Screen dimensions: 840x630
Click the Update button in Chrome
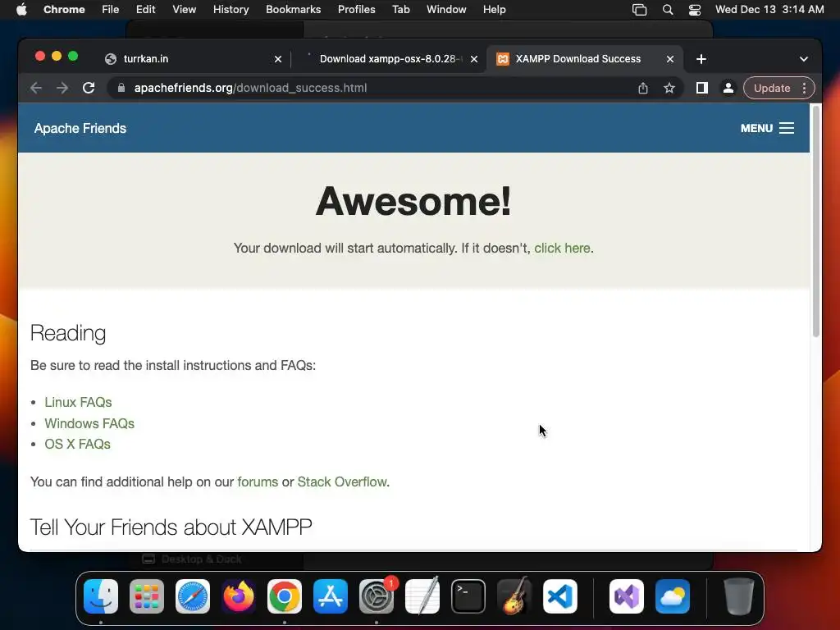[x=771, y=88]
